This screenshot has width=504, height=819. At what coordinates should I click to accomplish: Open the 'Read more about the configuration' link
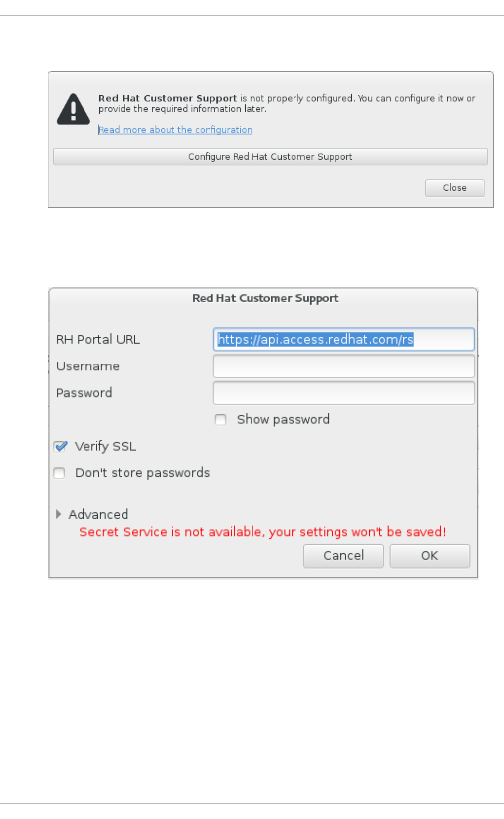[x=175, y=130]
